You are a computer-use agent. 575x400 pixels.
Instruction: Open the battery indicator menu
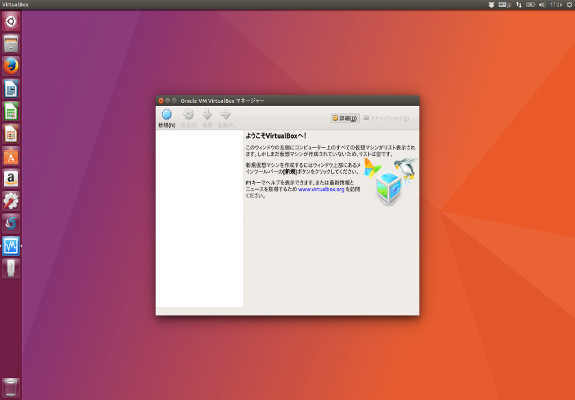[530, 5]
